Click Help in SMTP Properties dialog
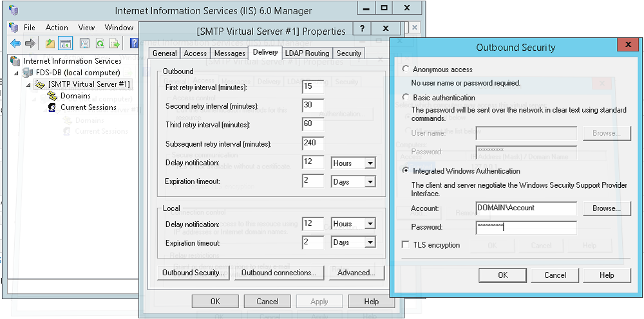Screen dimensions: 644x319 click(x=372, y=302)
